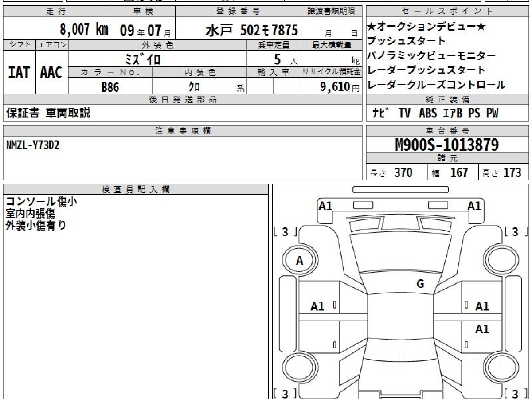Image resolution: width=532 pixels, height=399 pixels.
Task: Click the セールスポイント header
Action: tap(447, 12)
